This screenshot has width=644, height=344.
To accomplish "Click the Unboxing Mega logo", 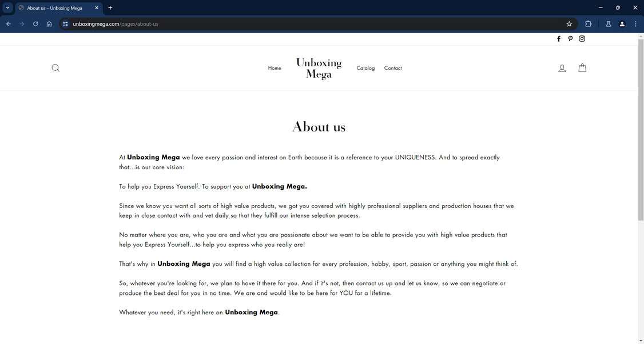I will [319, 67].
